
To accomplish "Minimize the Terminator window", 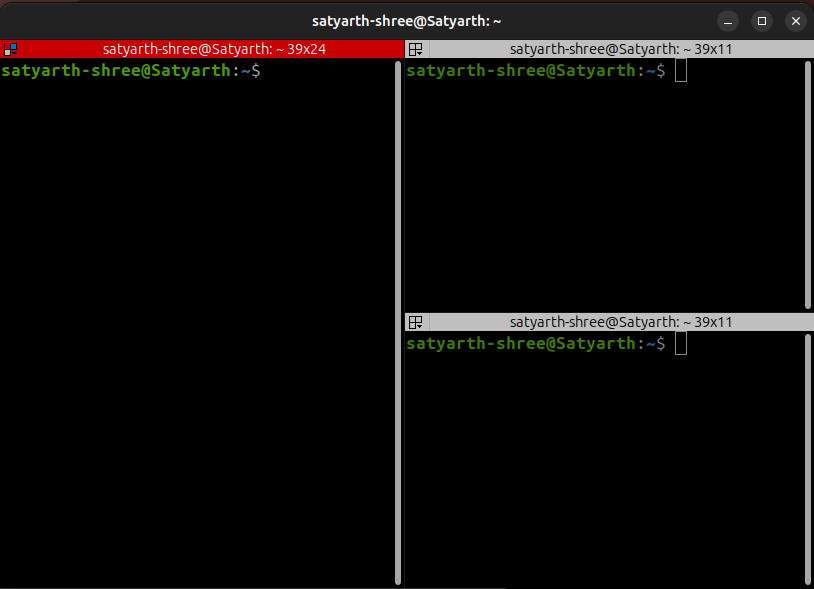I will 728,21.
